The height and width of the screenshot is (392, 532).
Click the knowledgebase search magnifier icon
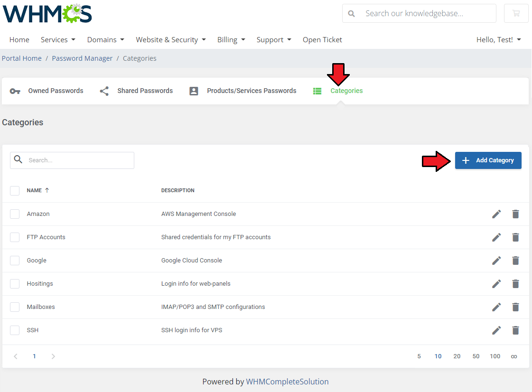352,14
